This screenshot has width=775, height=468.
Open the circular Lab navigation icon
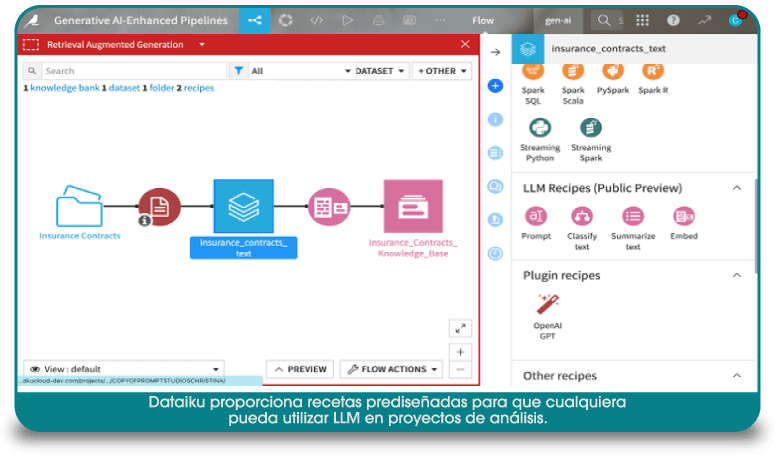286,20
